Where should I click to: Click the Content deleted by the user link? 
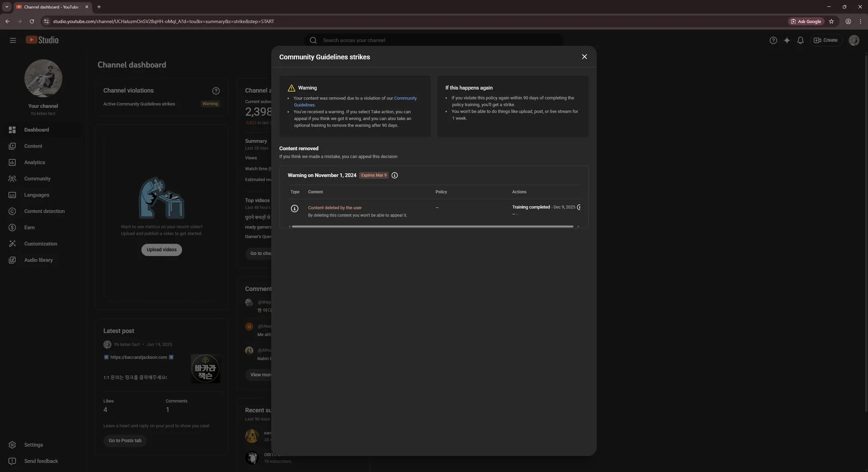[x=335, y=208]
